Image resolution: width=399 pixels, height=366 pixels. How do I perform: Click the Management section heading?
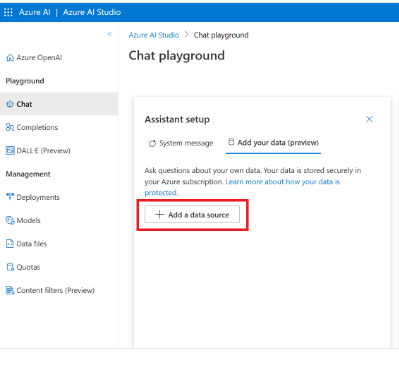[x=28, y=174]
